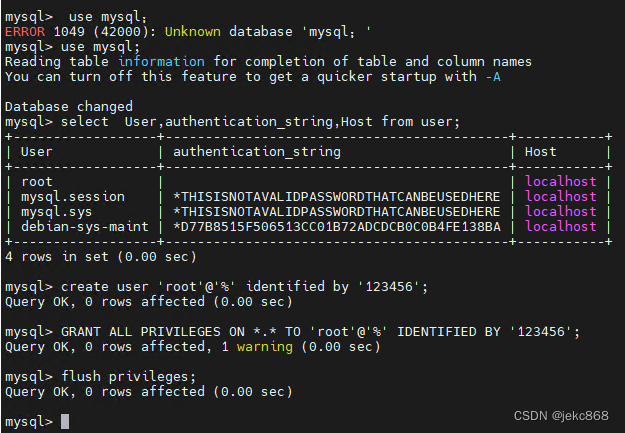Click the 'select User,authentication_string,Host from user;' command
Screen dimensions: 625x433
tap(260, 122)
